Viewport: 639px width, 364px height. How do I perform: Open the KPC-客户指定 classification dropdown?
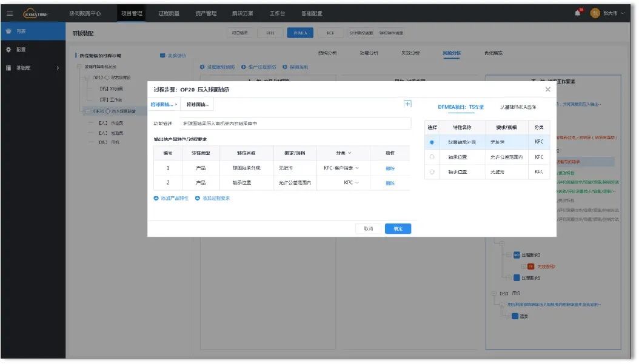click(x=341, y=168)
